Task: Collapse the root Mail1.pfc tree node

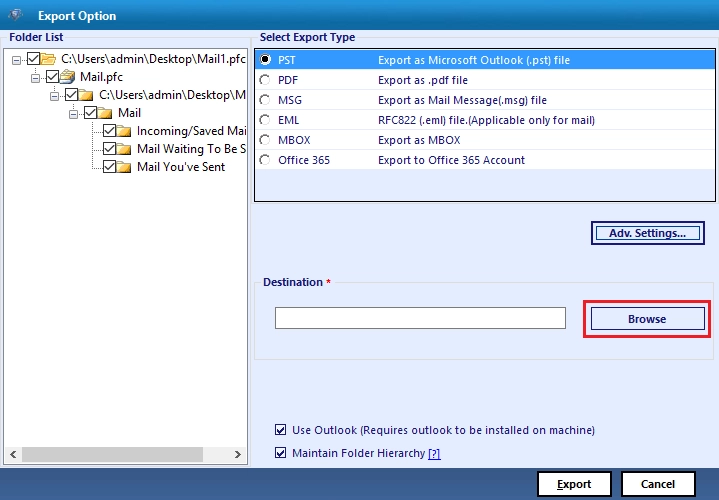Action: 17,60
